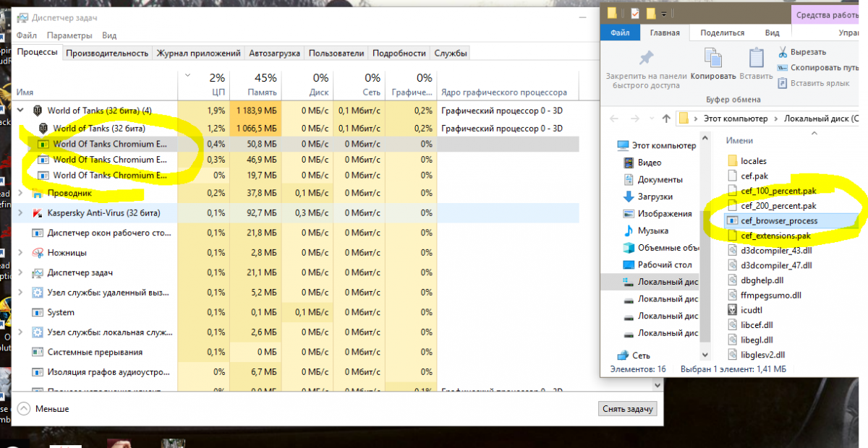Viewport: 868px width, 448px height.
Task: Collapse the World of Tanks process group
Action: click(x=21, y=111)
